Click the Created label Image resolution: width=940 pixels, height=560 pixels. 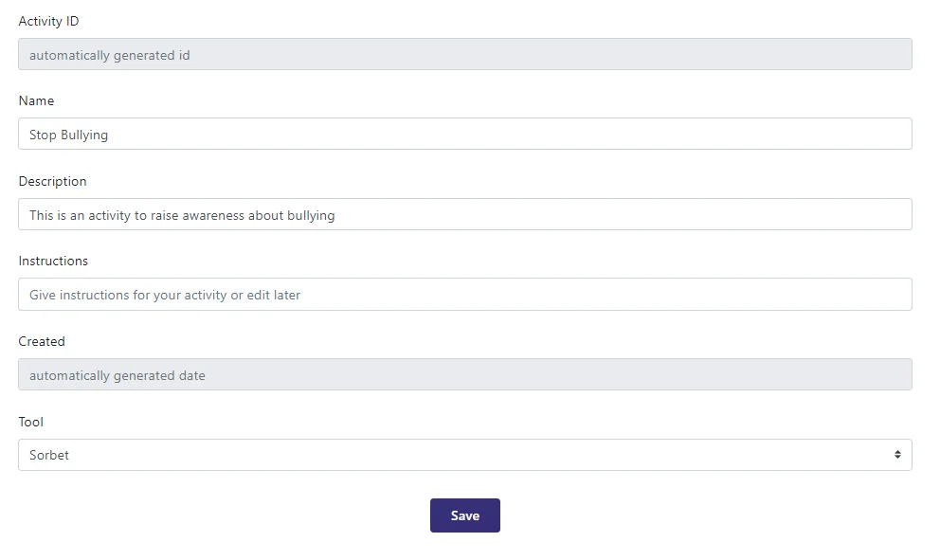[42, 341]
